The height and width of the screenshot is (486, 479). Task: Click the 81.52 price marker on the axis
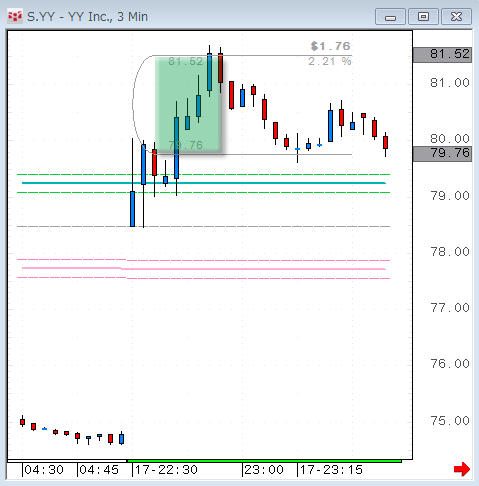pos(443,54)
